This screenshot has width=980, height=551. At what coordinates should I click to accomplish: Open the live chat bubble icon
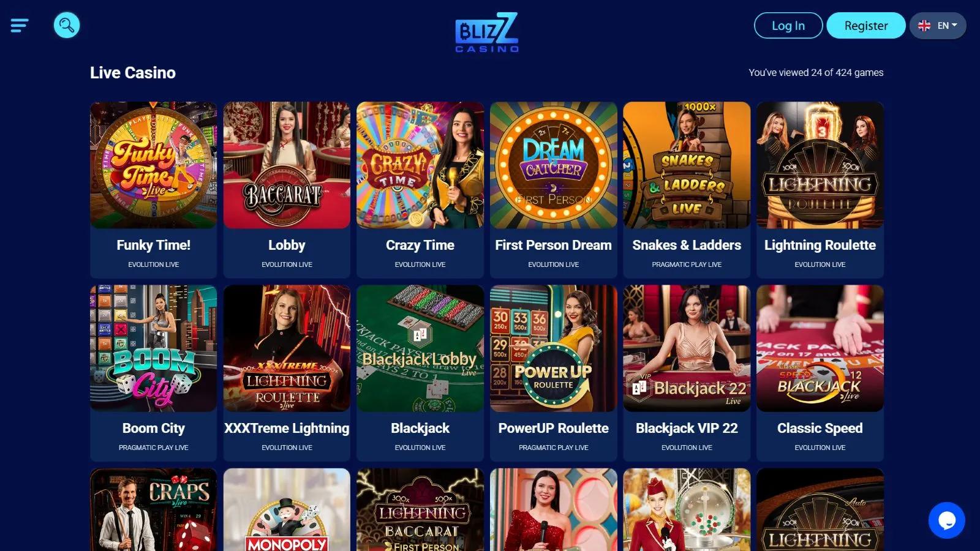[946, 520]
